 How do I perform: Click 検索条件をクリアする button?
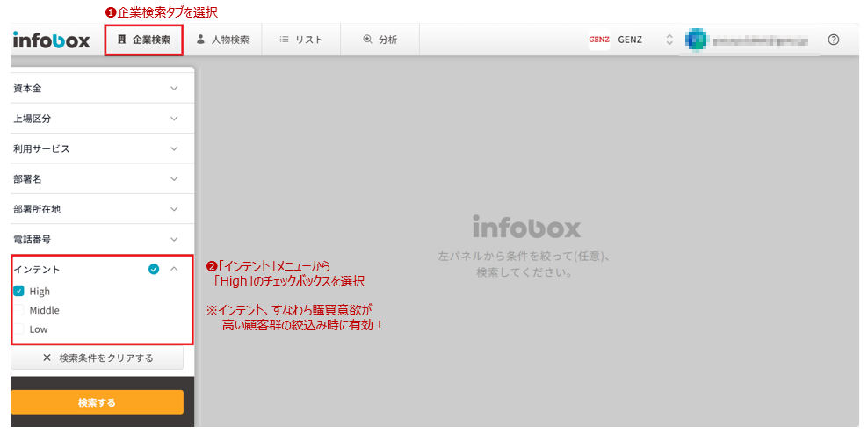click(98, 358)
